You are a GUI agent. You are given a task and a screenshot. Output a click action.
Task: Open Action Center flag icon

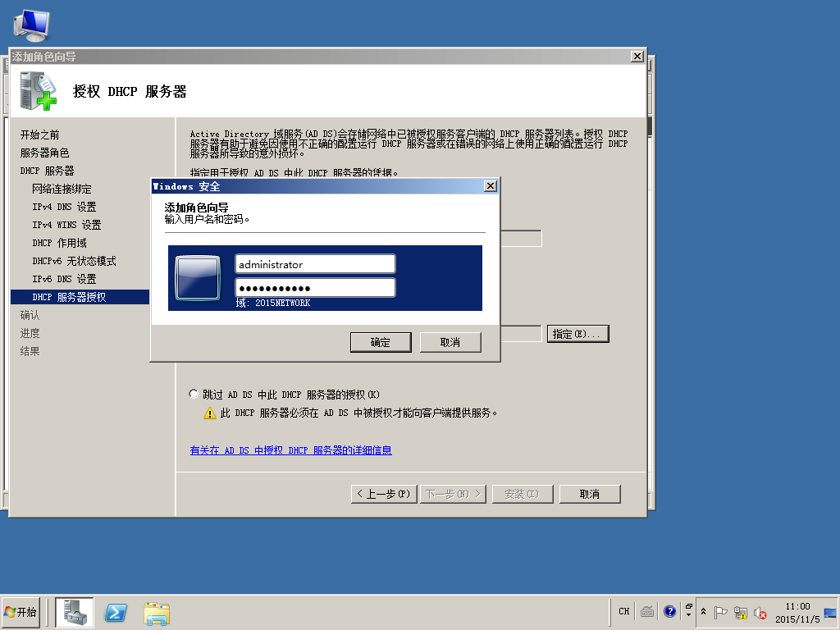pyautogui.click(x=720, y=612)
